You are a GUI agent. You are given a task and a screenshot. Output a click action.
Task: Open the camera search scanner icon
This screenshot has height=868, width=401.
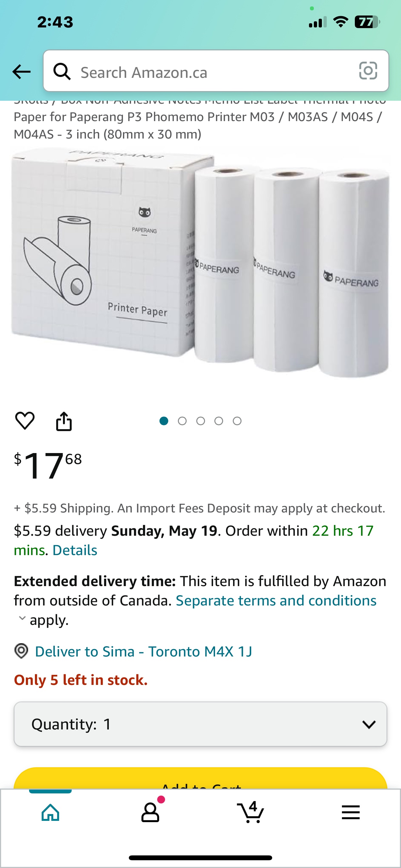point(368,71)
